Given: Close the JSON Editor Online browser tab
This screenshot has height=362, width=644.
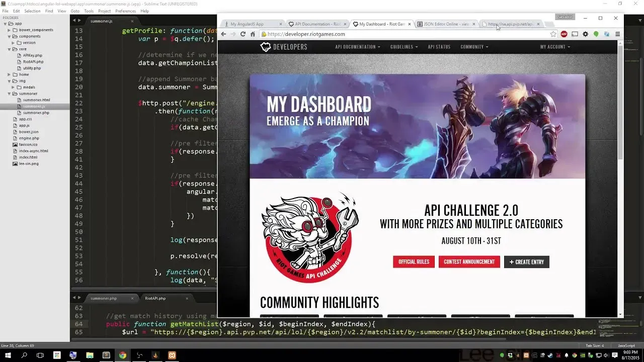Looking at the screenshot, I should pyautogui.click(x=473, y=24).
